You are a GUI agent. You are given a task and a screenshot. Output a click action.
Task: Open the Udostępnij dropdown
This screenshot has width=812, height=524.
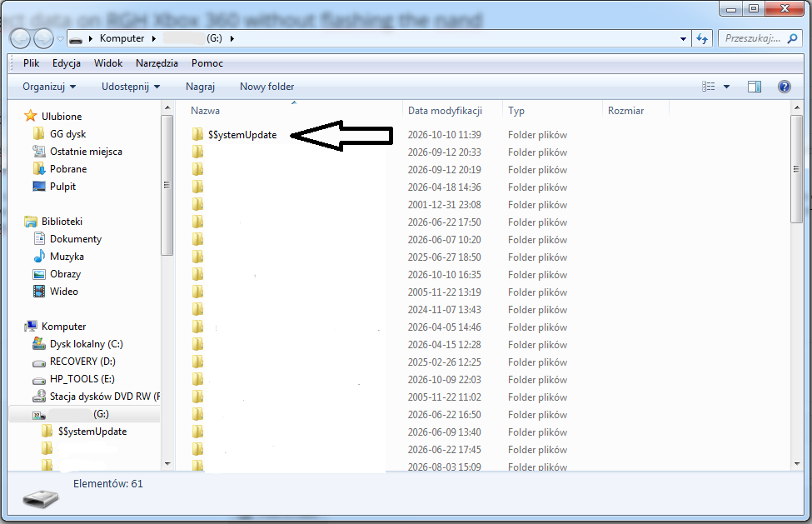tap(131, 87)
